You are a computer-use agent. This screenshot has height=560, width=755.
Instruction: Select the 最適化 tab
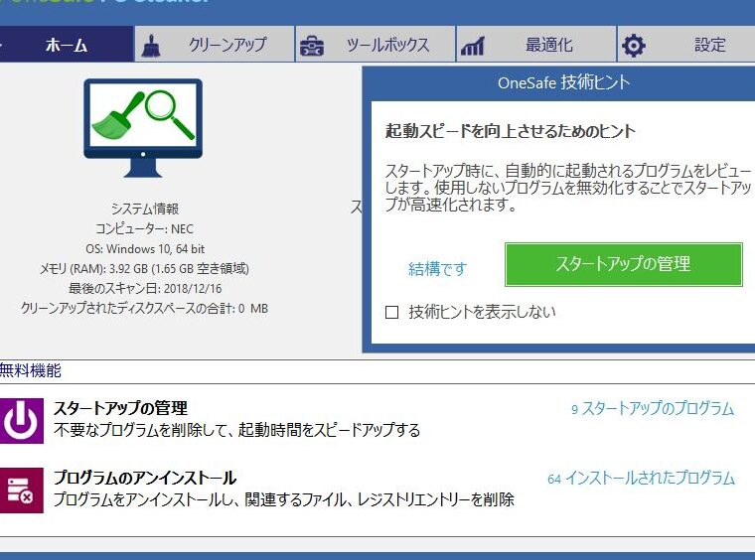point(548,45)
